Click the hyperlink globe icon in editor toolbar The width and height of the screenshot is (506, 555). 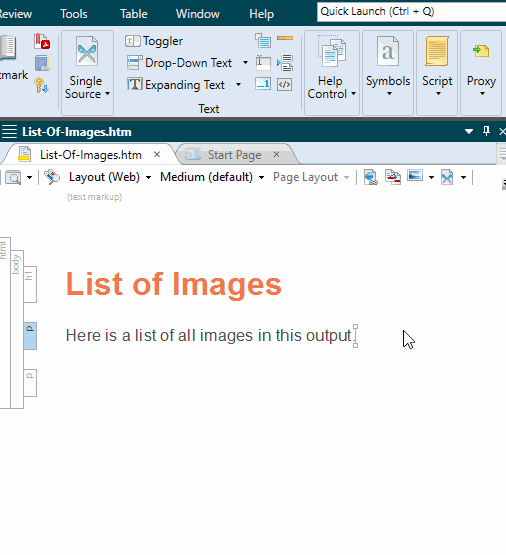click(370, 177)
